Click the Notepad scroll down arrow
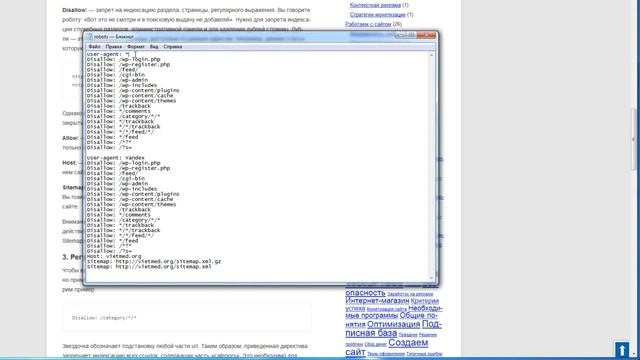The image size is (640, 360). [431, 278]
